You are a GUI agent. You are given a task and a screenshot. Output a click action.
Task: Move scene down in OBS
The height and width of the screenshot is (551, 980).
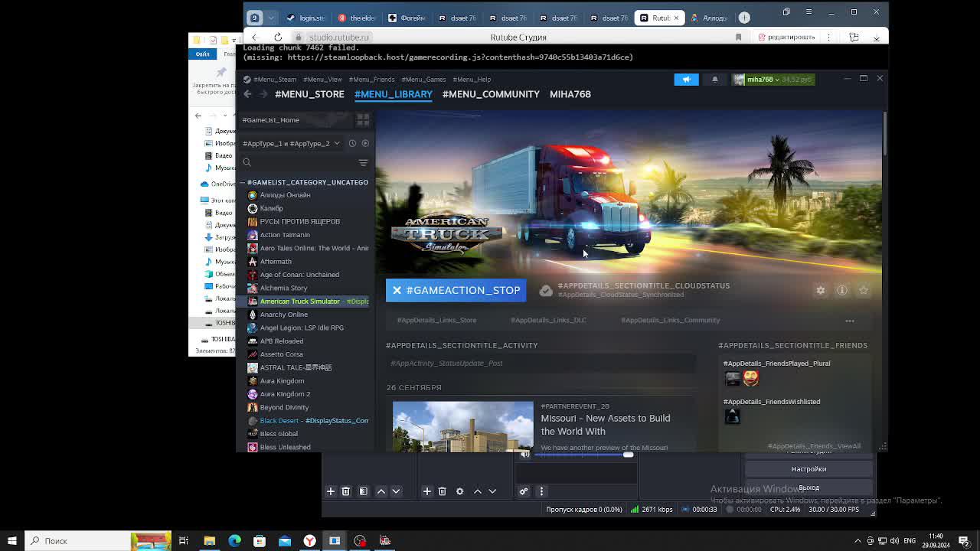pyautogui.click(x=396, y=491)
